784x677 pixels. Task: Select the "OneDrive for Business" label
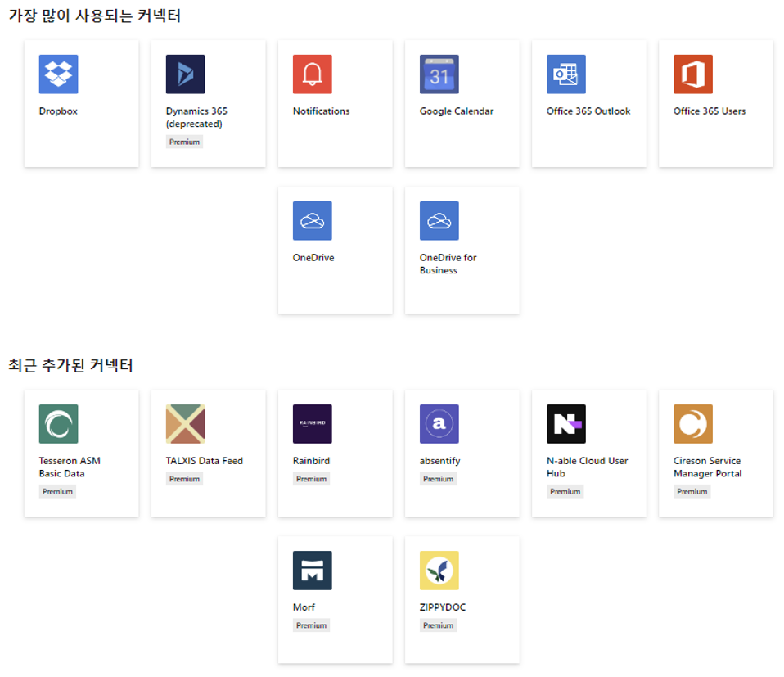point(448,264)
